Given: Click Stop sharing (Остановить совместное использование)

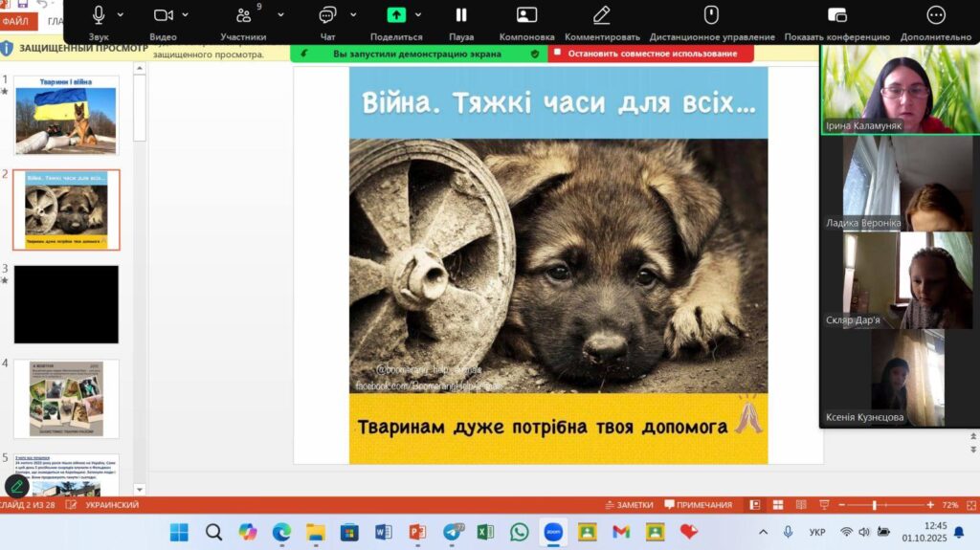Looking at the screenshot, I should pos(651,54).
